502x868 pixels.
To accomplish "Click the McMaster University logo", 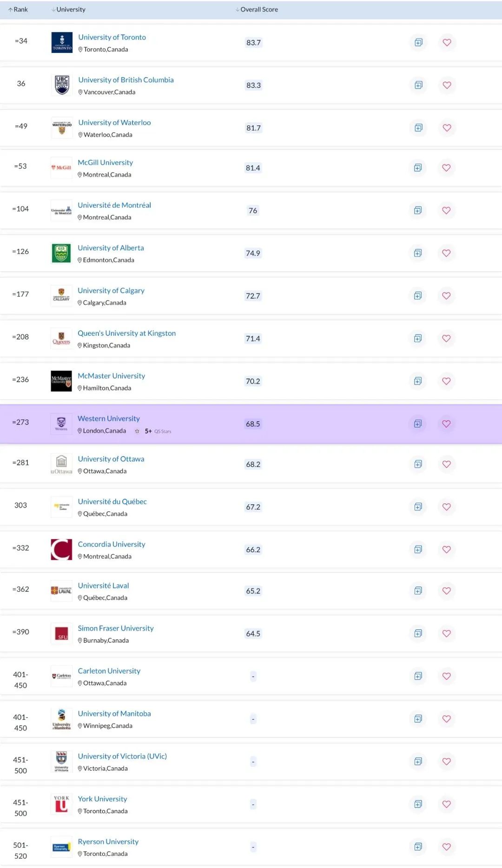I will click(x=61, y=381).
